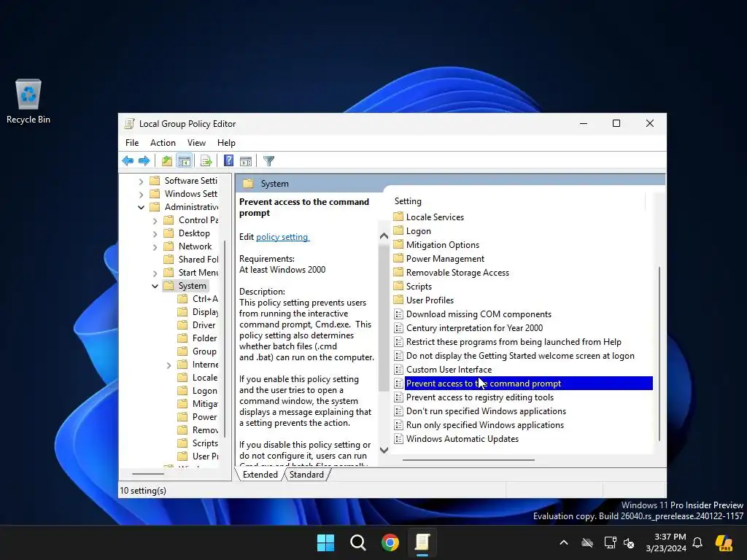Viewport: 747px width, 560px height.
Task: Launch Google Chrome from taskbar
Action: (x=390, y=542)
